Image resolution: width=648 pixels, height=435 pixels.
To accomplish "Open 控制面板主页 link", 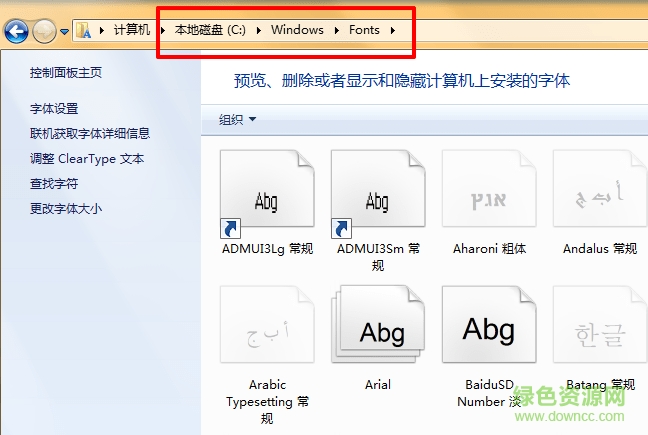I will point(66,73).
